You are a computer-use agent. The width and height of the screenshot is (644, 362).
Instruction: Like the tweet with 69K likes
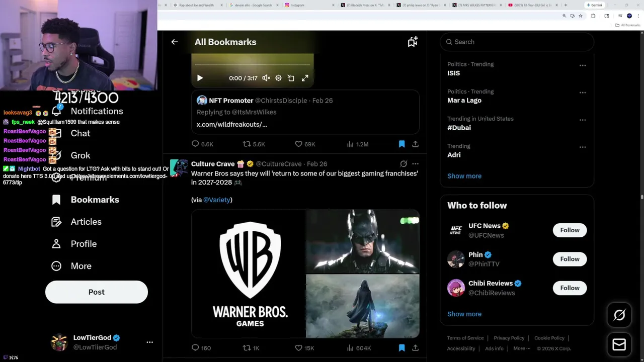(305, 144)
